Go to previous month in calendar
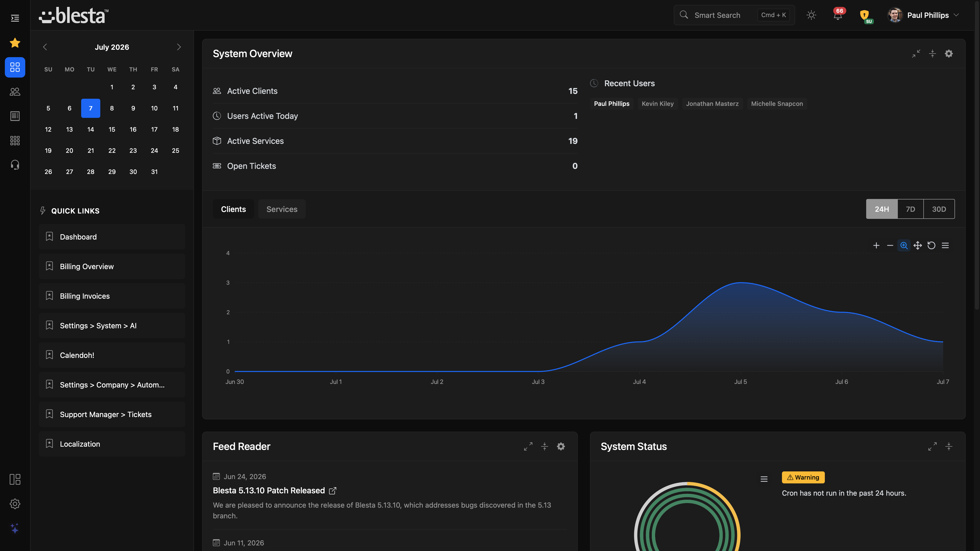Screen dimensions: 980x551 [45, 47]
